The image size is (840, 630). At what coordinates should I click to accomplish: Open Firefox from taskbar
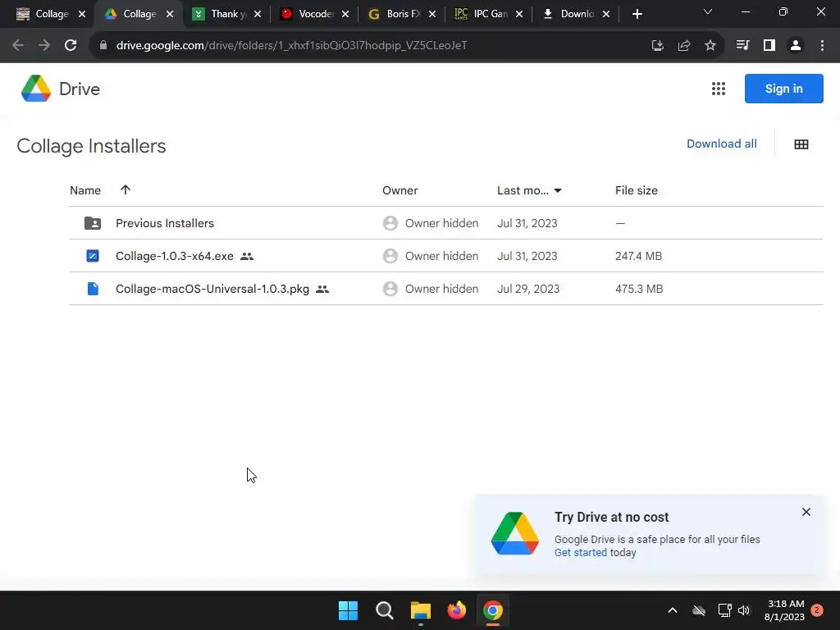456,610
